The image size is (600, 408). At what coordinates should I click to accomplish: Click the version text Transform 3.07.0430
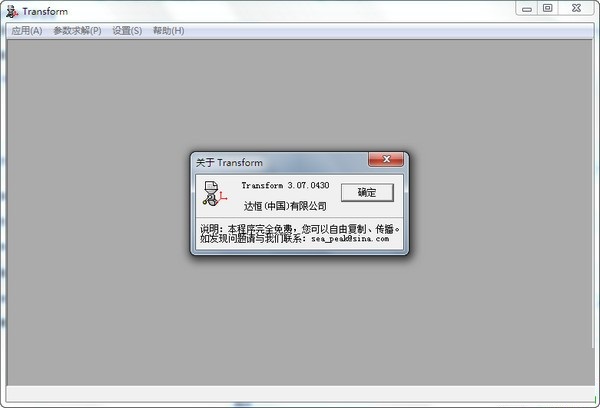coord(285,185)
